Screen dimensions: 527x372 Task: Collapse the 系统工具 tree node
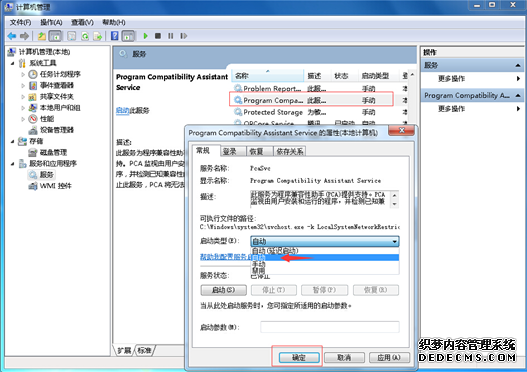point(12,63)
